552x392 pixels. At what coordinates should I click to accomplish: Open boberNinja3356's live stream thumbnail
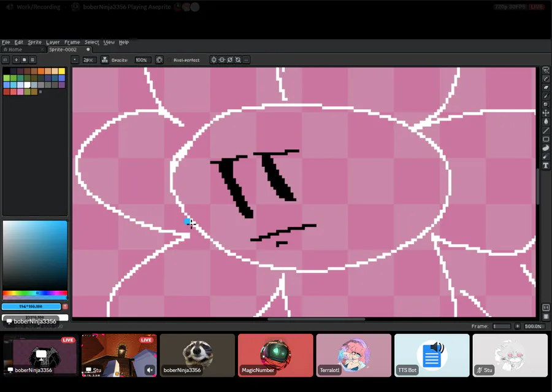coord(41,355)
